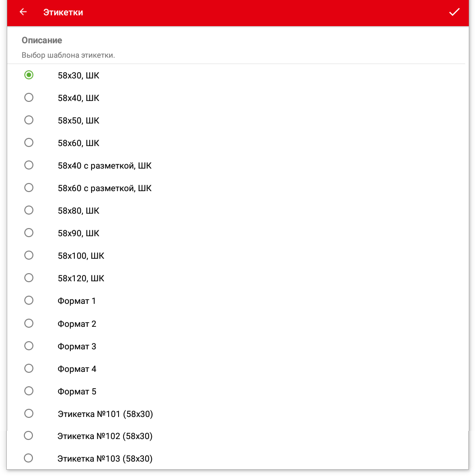This screenshot has height=476, width=476.
Task: Choose the 58x120, ШК template
Action: pyautogui.click(x=29, y=278)
